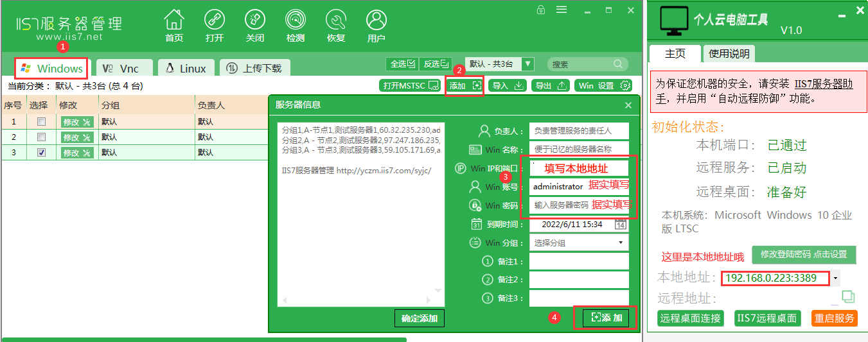The image size is (868, 342).
Task: Open Win 设置 gear button
Action: point(603,85)
